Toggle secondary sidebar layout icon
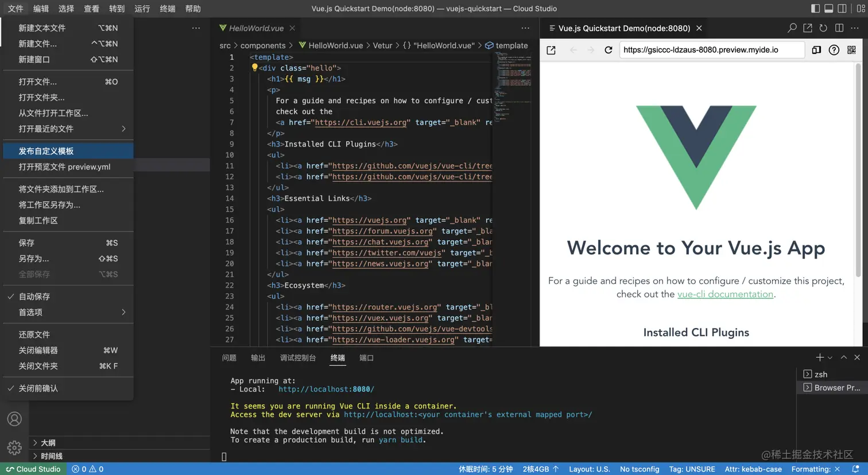 click(842, 8)
